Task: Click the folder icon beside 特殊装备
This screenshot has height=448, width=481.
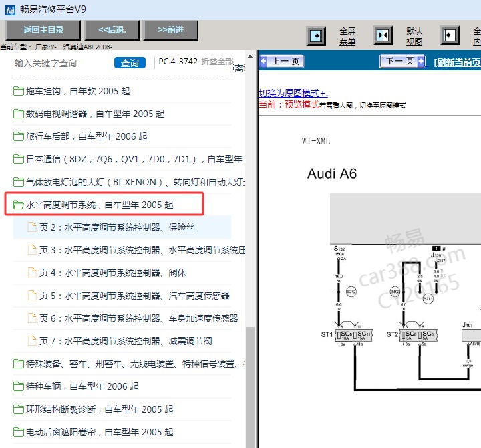Action: [19, 364]
